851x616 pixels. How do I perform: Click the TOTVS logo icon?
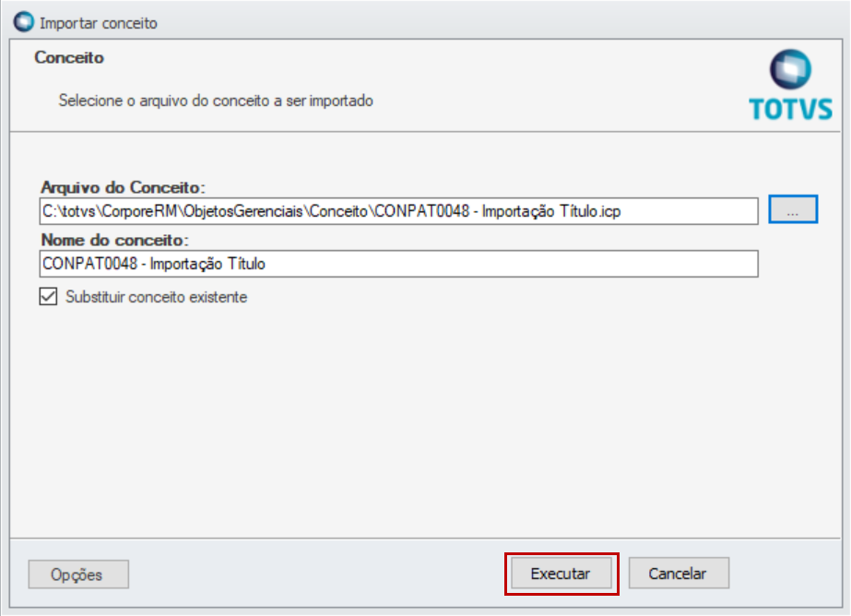point(791,85)
